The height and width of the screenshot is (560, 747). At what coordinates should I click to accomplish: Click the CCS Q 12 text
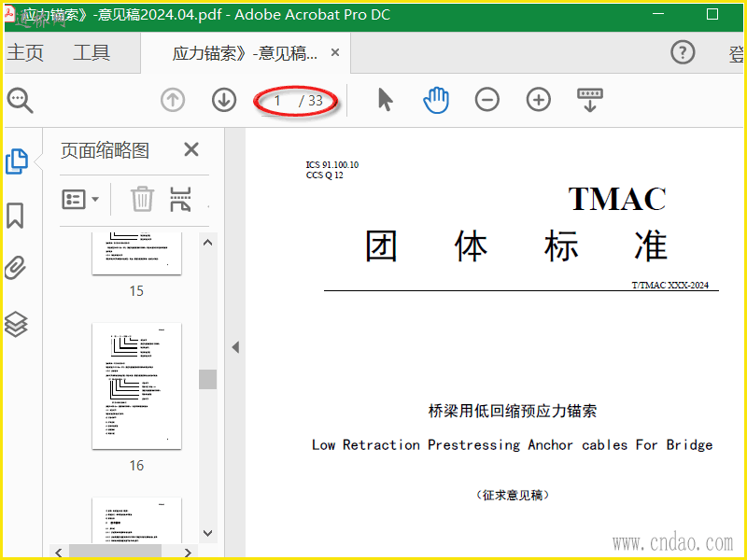tap(324, 175)
